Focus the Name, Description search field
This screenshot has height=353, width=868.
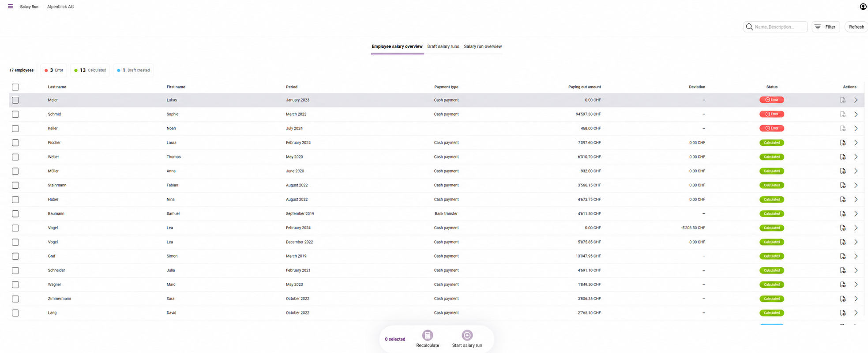pyautogui.click(x=775, y=27)
